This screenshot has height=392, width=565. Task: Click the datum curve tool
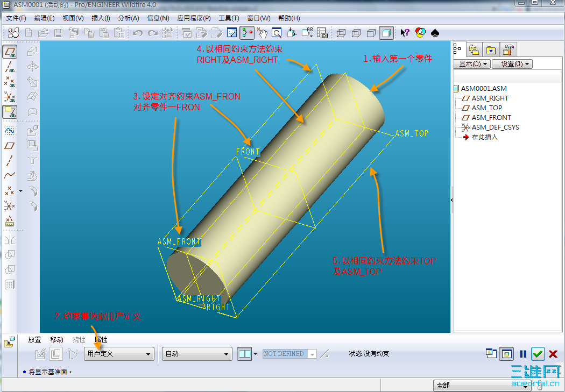point(10,176)
